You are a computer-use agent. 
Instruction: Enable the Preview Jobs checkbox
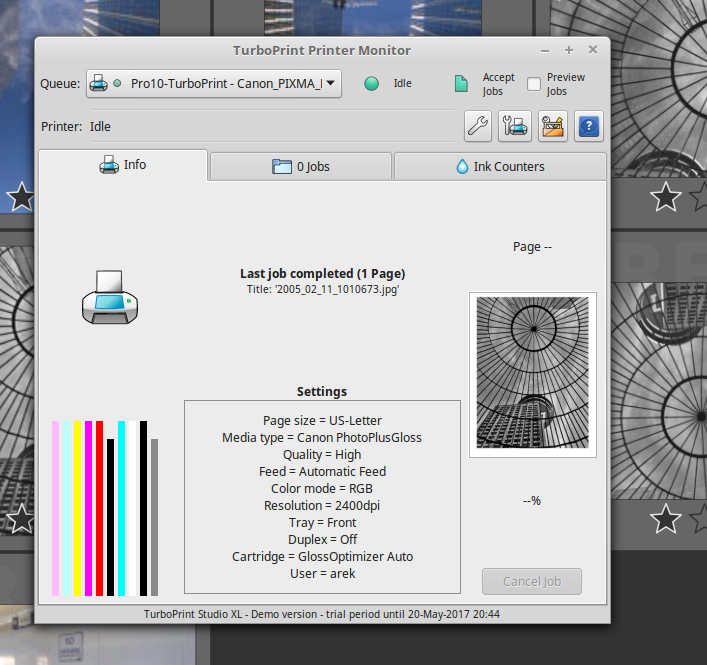coord(534,84)
